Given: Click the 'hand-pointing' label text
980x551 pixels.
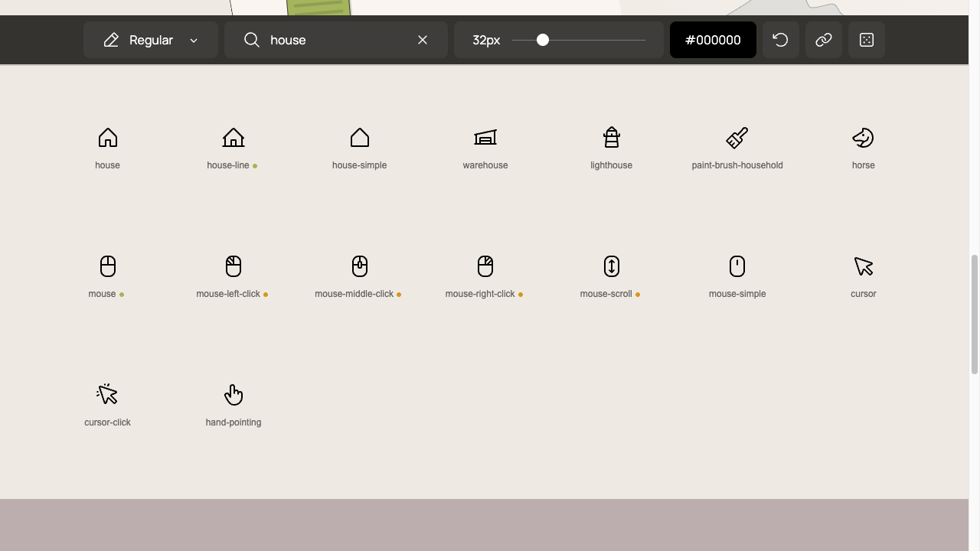Looking at the screenshot, I should coord(234,422).
